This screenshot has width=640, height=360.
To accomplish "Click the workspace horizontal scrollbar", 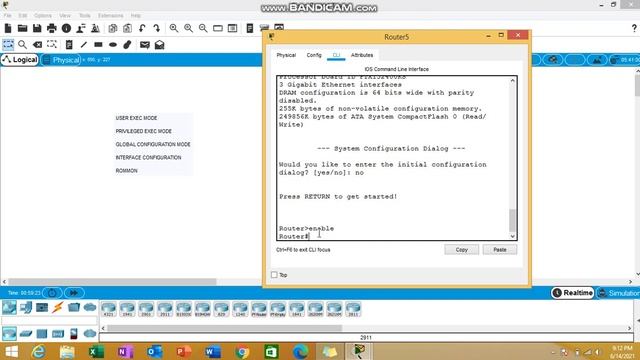I will (112, 282).
